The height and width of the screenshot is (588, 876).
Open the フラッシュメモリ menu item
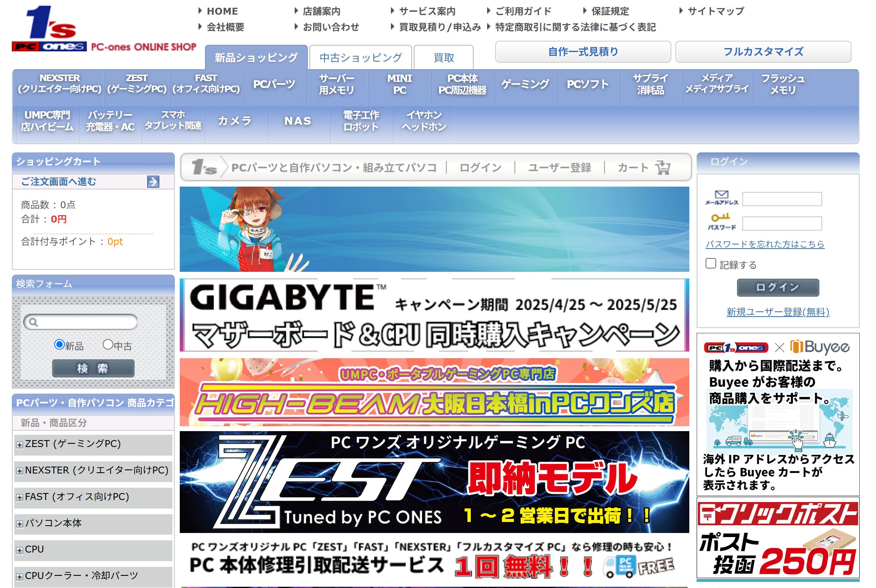point(783,84)
